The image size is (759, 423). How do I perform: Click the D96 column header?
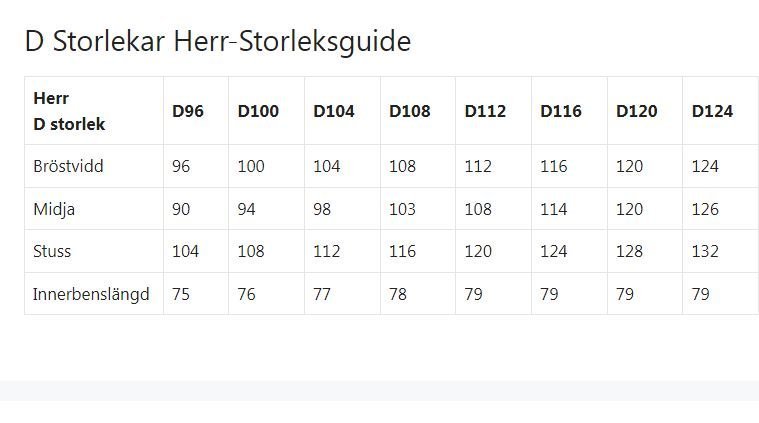pos(188,111)
